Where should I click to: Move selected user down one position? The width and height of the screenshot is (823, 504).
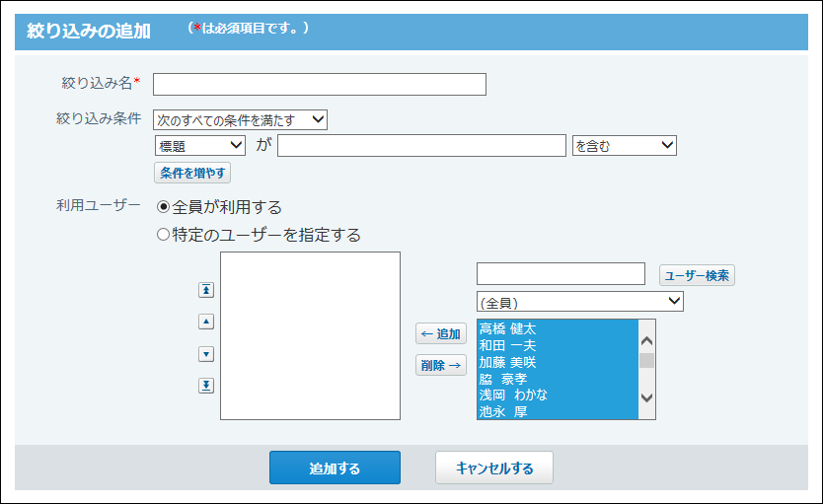pos(205,354)
